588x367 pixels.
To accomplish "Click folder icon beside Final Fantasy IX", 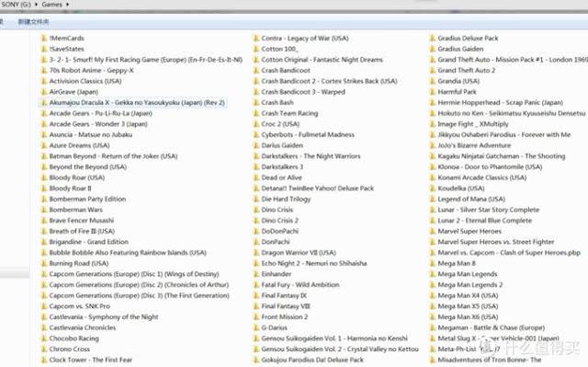I will 256,295.
